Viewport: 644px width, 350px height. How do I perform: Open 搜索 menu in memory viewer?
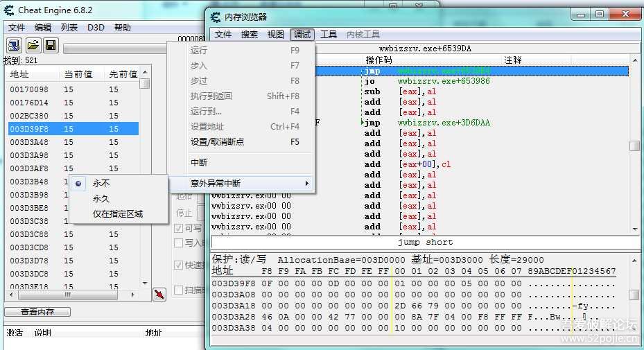tap(250, 35)
